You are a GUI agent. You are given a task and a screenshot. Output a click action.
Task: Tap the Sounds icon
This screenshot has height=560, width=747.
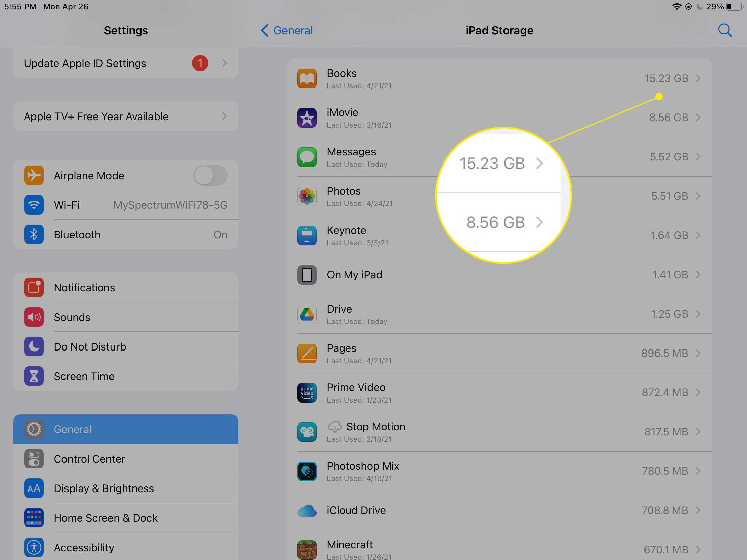[34, 317]
